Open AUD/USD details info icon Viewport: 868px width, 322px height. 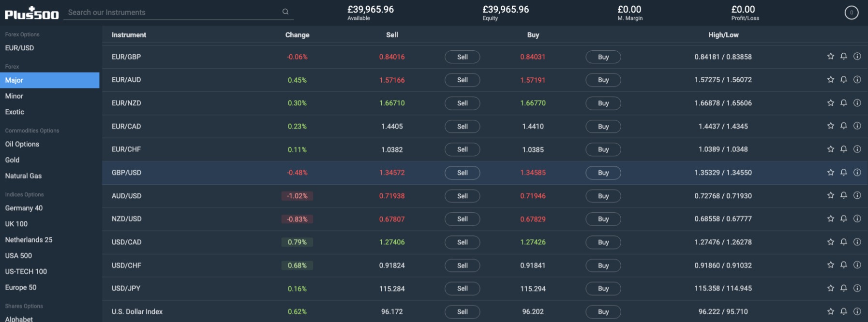857,195
